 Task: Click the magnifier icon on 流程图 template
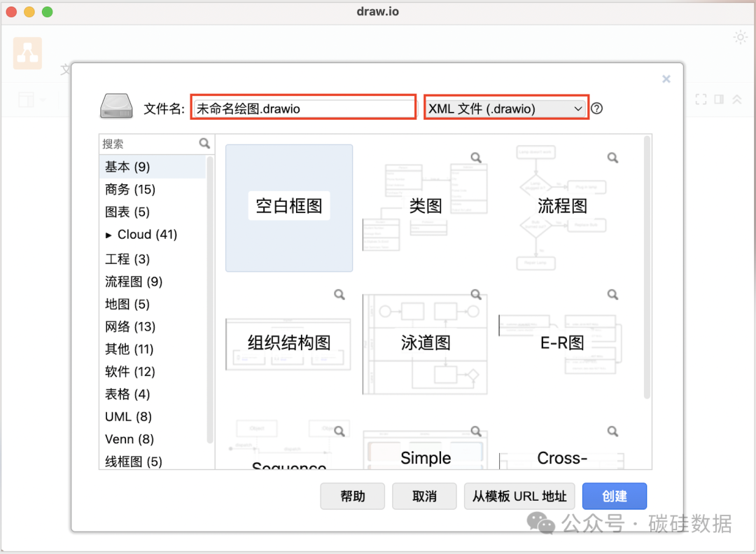[612, 158]
